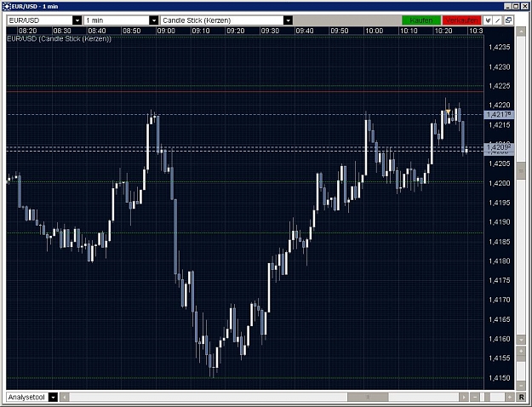Screen dimensions: 532x407
Task: Open the EUR/USD instrument dropdown
Action: 77,20
